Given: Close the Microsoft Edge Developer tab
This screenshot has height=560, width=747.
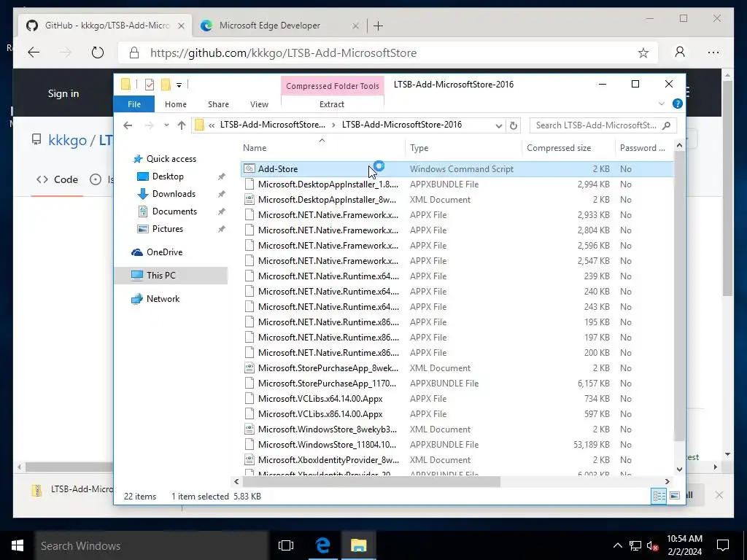Looking at the screenshot, I should point(355,26).
